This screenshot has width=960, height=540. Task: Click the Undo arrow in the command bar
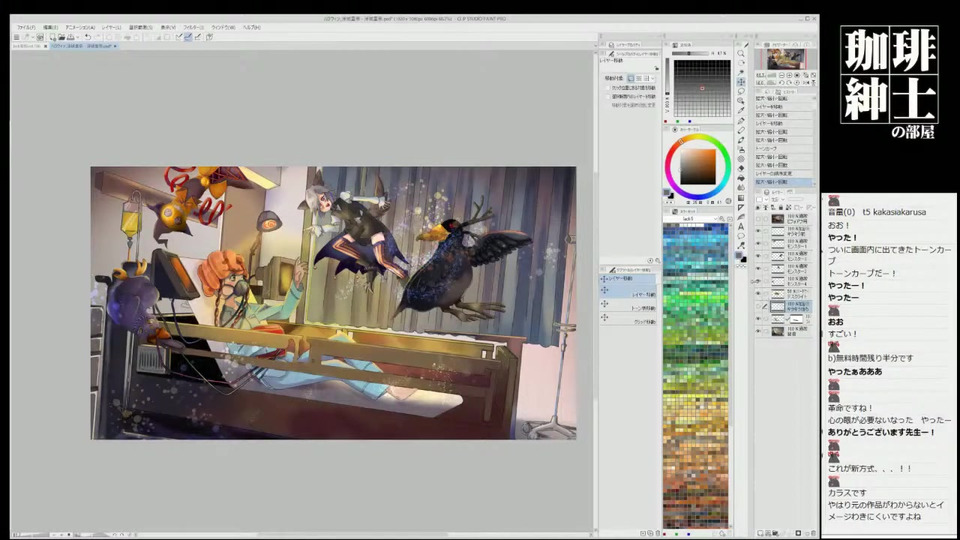[x=87, y=37]
